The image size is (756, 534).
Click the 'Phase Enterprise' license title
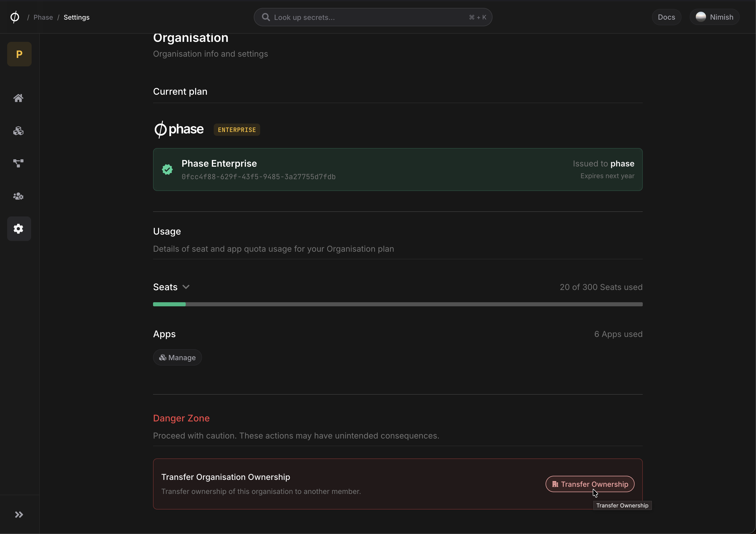coord(219,163)
